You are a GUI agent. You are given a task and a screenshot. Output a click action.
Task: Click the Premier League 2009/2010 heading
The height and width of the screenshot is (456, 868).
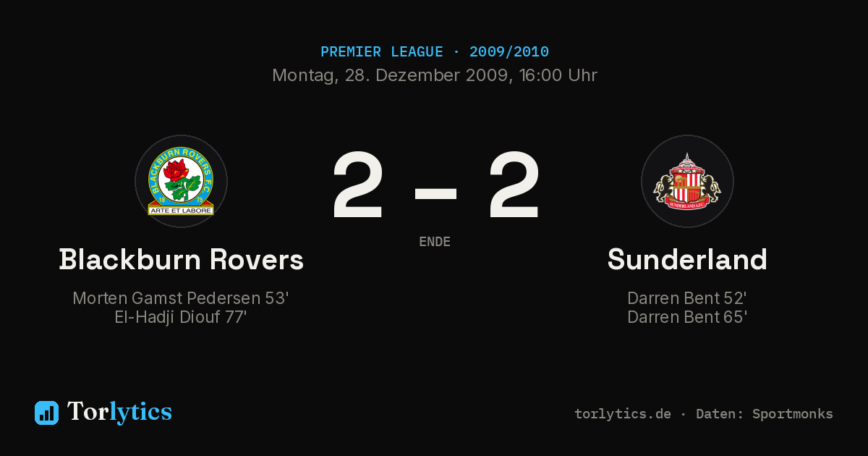(x=435, y=52)
